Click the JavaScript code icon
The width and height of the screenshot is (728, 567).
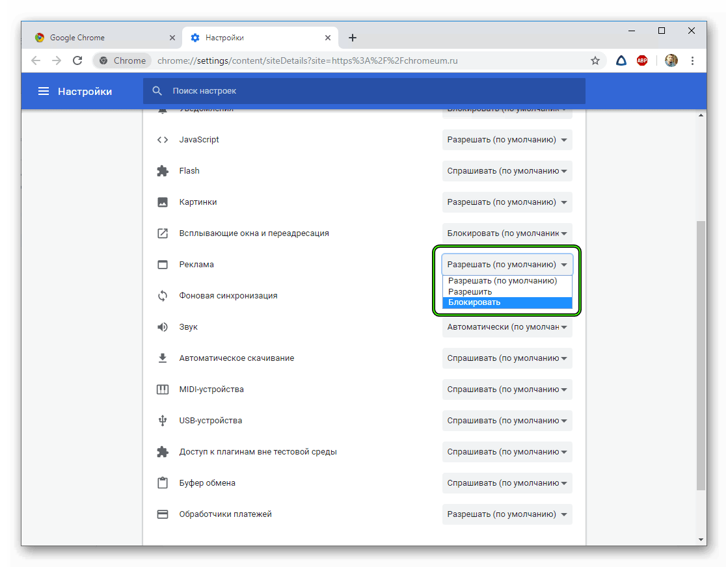tap(163, 140)
